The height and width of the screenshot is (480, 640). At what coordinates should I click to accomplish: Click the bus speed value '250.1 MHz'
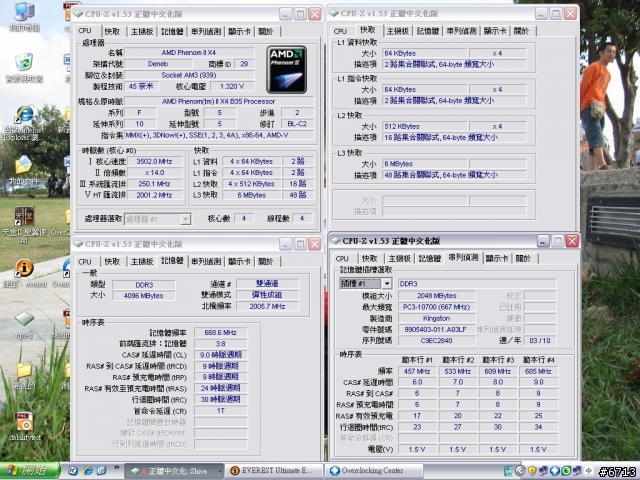154,184
